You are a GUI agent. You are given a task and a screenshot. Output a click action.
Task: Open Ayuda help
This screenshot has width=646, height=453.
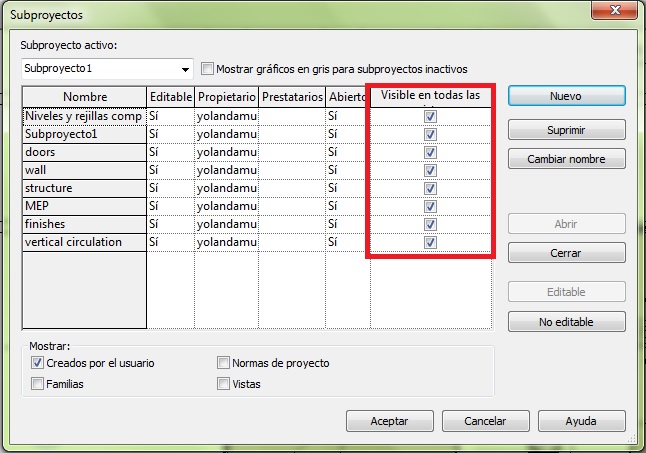[580, 421]
